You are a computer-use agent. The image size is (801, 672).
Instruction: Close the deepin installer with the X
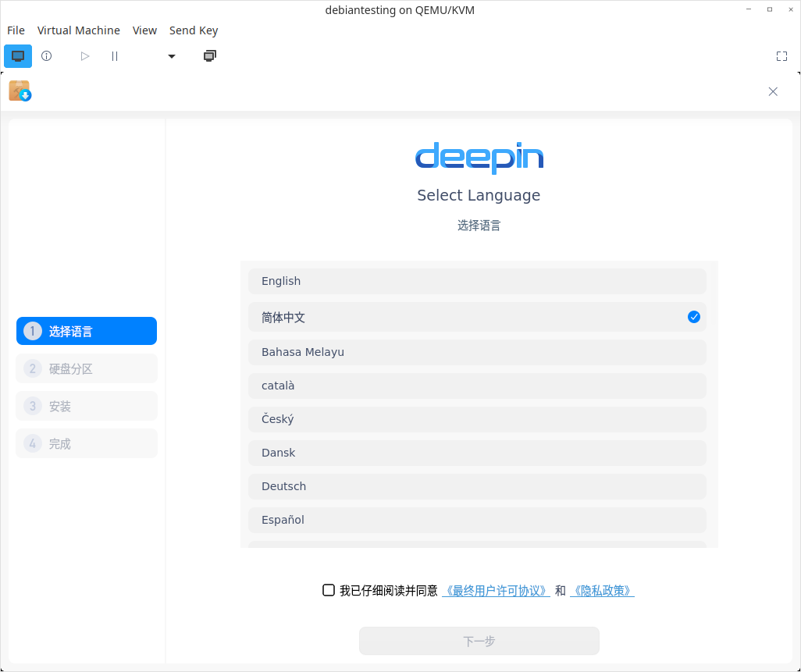(773, 91)
